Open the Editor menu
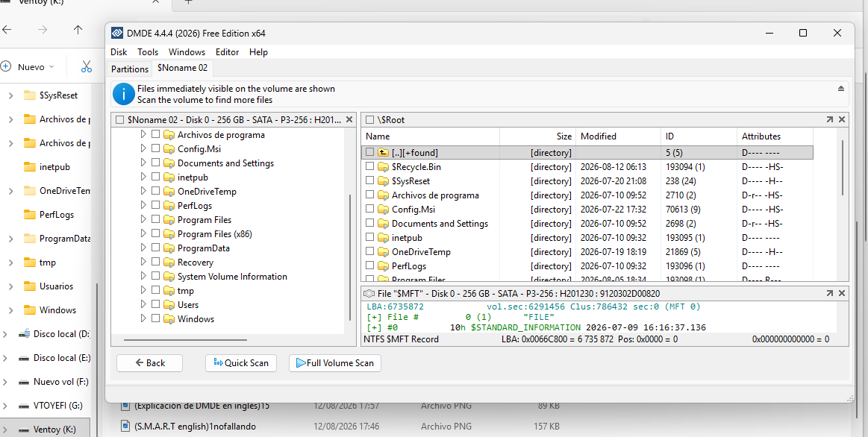Image resolution: width=868 pixels, height=437 pixels. (227, 52)
